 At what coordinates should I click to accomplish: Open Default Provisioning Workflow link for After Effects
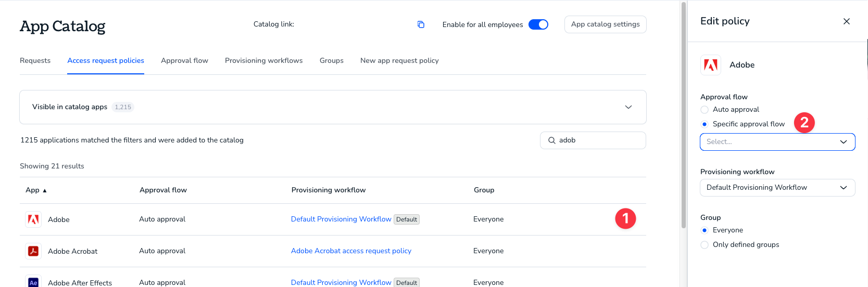click(x=341, y=282)
